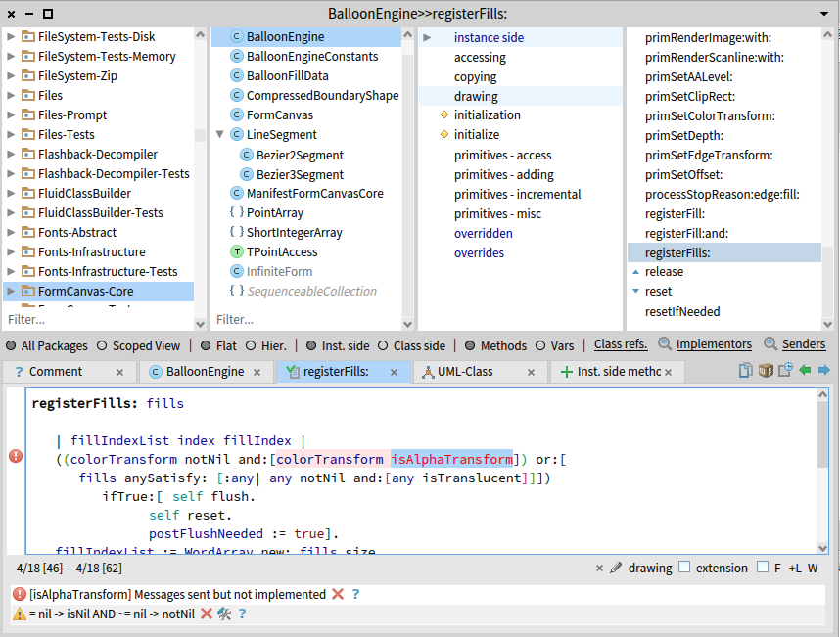Viewport: 840px width, 637px height.
Task: Click the W button in status bar
Action: click(x=813, y=568)
